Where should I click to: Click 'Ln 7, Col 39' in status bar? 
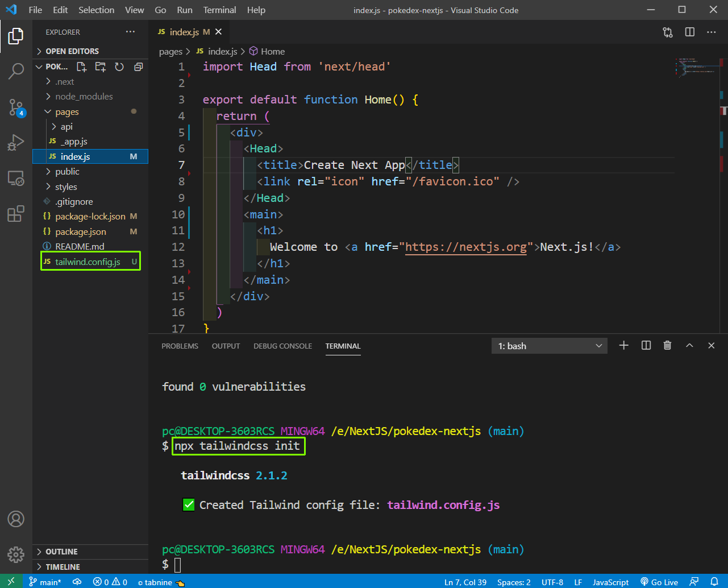pos(465,582)
